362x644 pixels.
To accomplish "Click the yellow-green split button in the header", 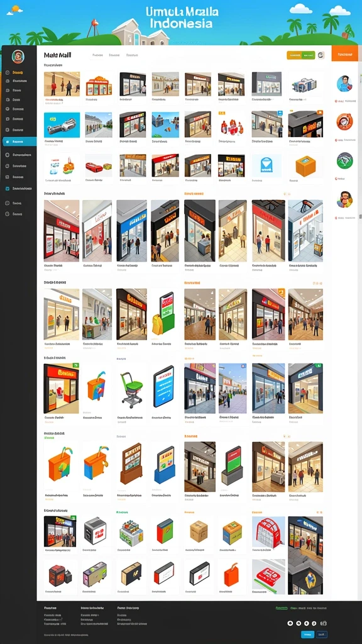I will pyautogui.click(x=300, y=55).
